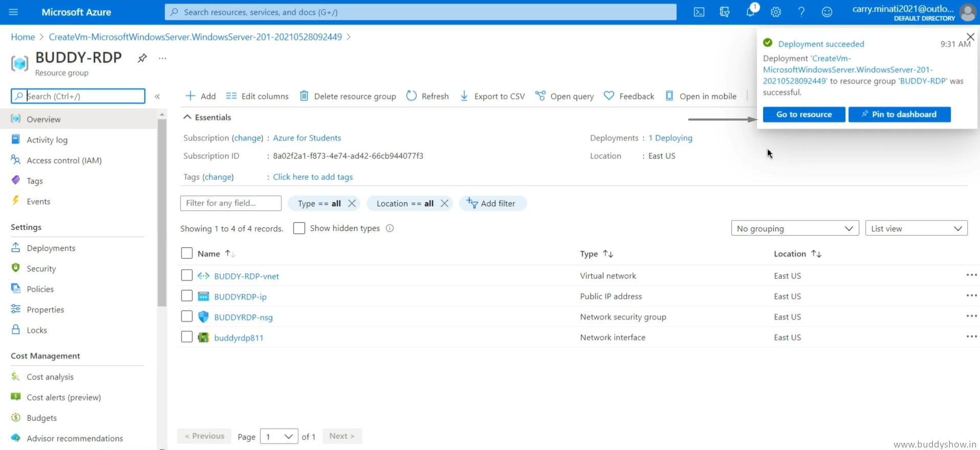The width and height of the screenshot is (980, 450).
Task: Click the account avatar picture
Action: click(968, 12)
